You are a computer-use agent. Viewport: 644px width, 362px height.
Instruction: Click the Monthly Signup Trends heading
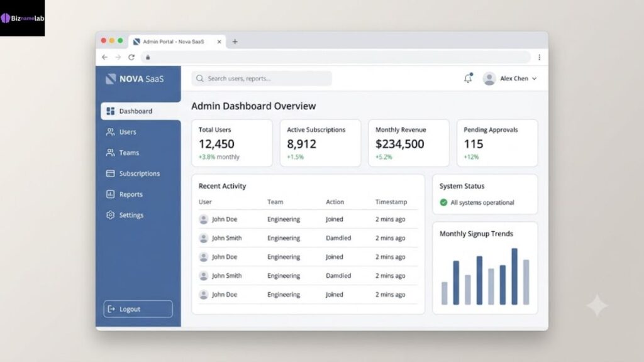tap(476, 234)
